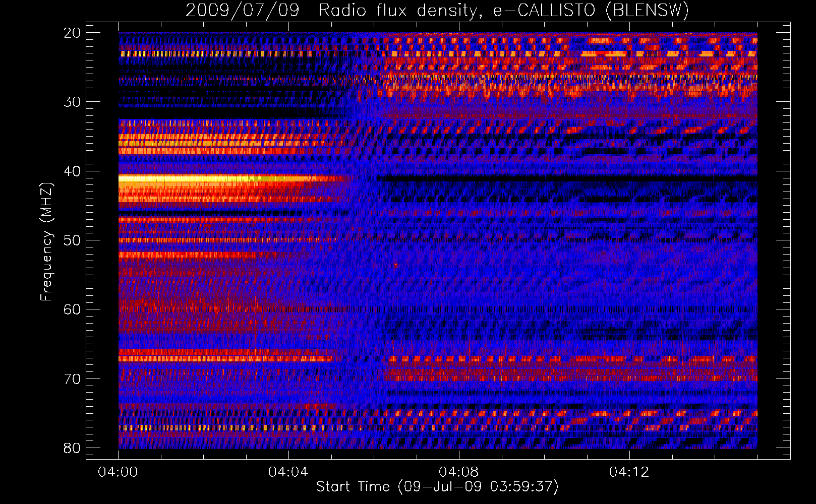Screen dimensions: 816x504
Task: Click the 30 frequency tick label
Action: coord(73,102)
